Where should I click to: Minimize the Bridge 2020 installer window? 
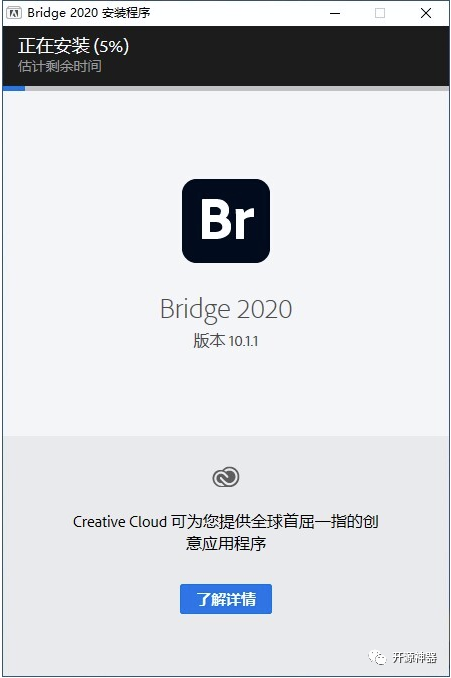[x=335, y=13]
